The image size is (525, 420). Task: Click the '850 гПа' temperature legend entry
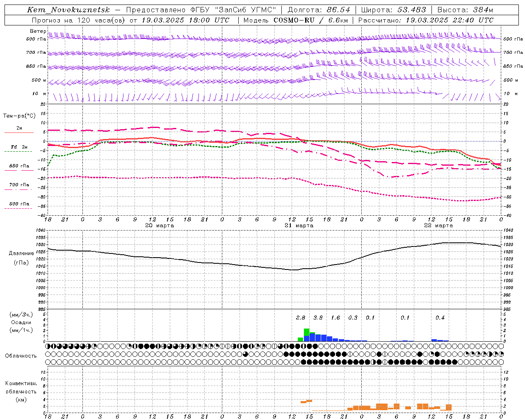[19, 166]
